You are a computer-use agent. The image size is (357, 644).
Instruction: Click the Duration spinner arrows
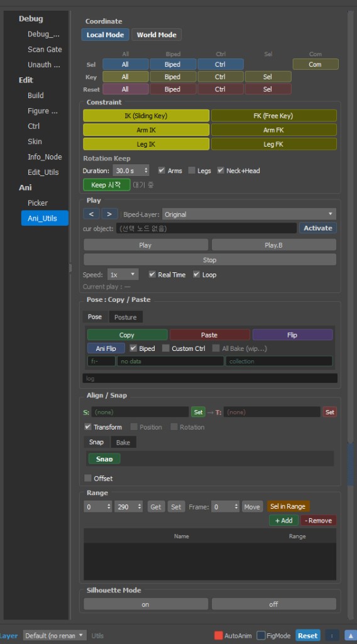click(146, 170)
